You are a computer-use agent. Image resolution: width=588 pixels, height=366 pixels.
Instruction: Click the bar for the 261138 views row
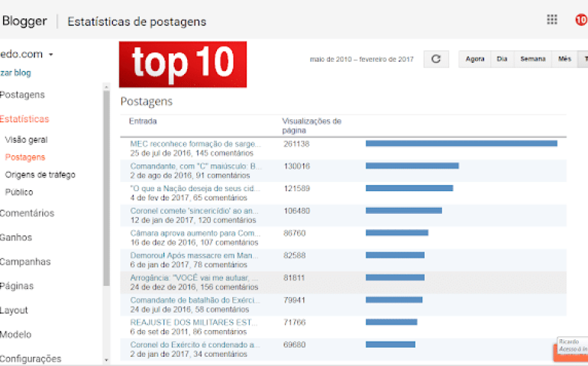(461, 144)
